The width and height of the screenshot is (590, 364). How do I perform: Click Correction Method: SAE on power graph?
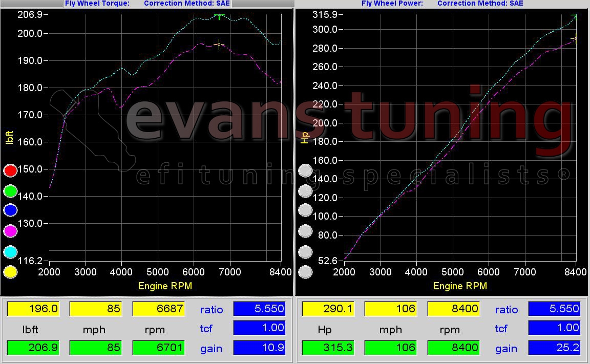(x=480, y=4)
